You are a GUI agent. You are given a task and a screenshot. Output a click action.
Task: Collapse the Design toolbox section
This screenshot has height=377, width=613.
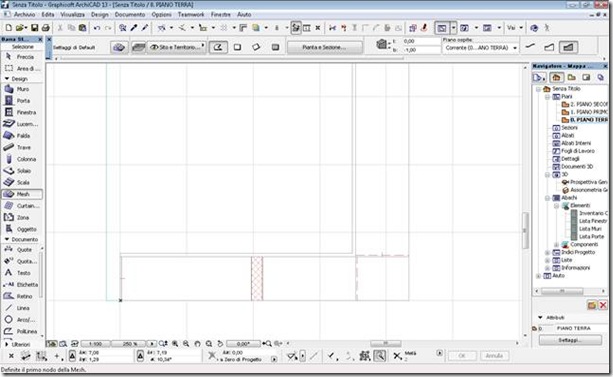point(7,79)
